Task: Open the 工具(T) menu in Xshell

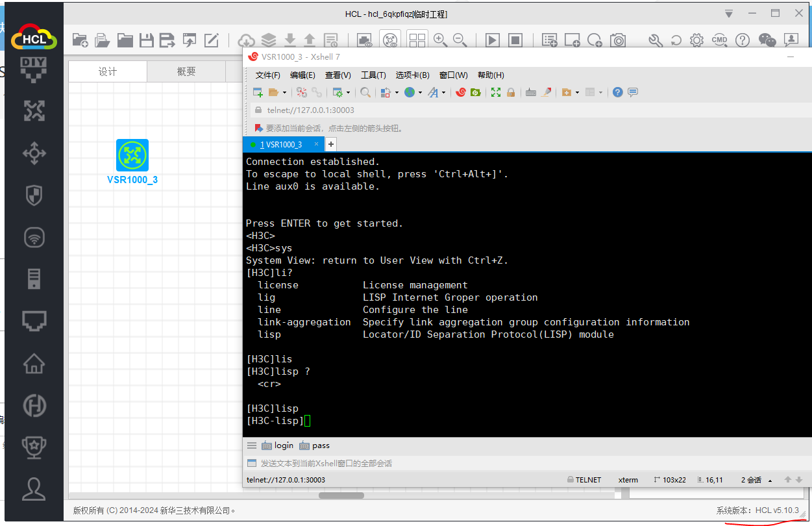Action: 373,75
